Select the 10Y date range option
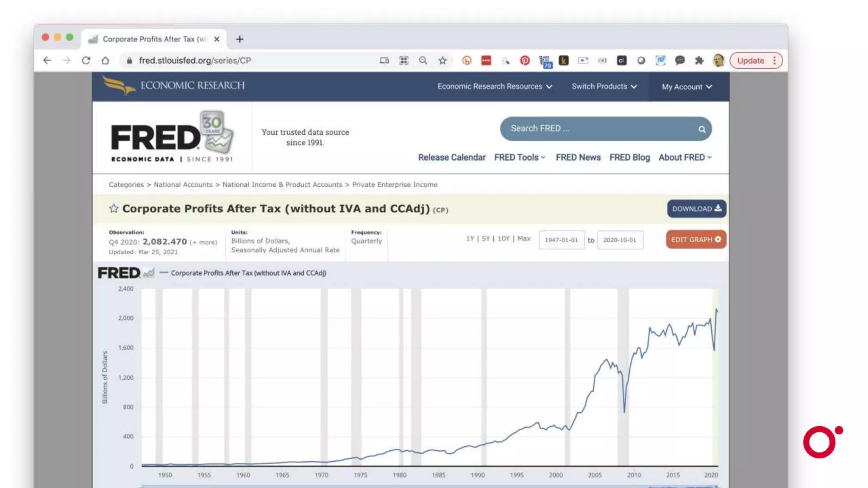 504,239
